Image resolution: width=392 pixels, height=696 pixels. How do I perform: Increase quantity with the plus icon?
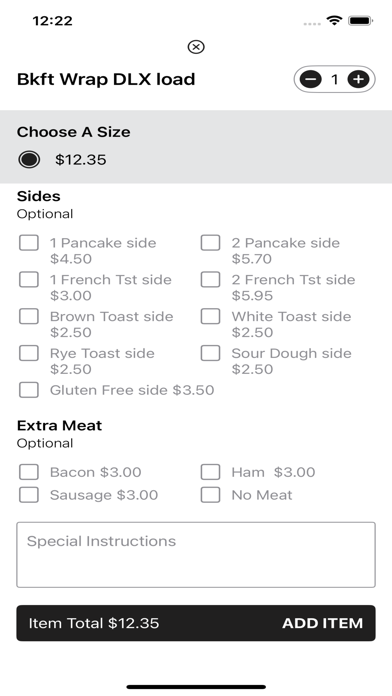tap(358, 79)
